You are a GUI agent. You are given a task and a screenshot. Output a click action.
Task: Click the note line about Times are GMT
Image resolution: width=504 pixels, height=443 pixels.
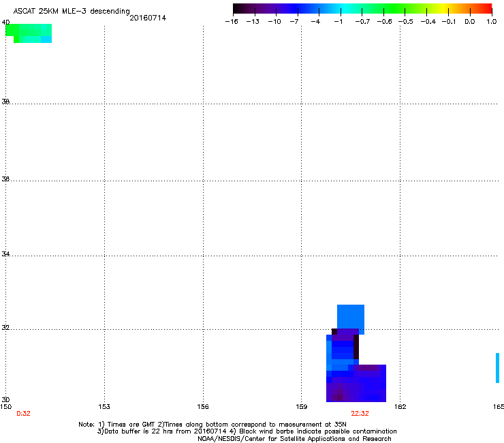(x=212, y=425)
